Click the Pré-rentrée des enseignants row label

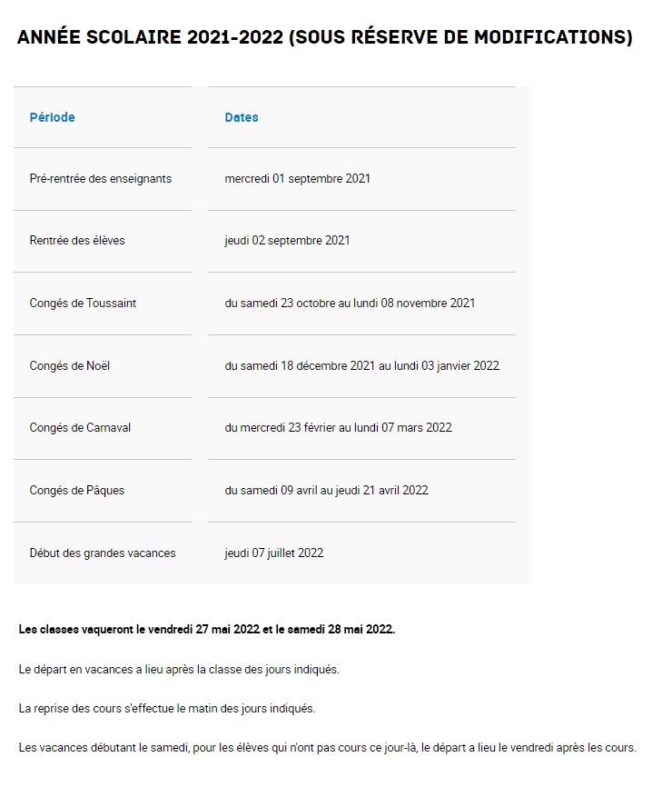pos(100,179)
